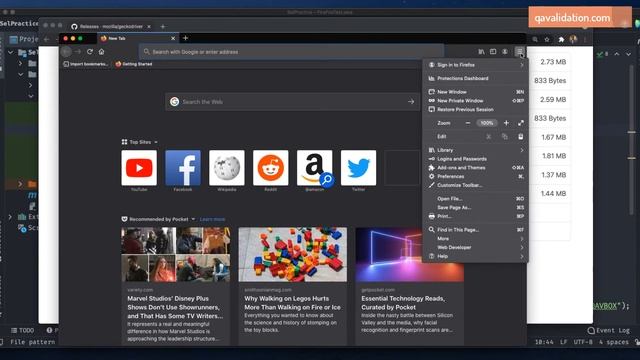
Task: Click the Firefox account icon in toolbar
Action: (x=505, y=51)
